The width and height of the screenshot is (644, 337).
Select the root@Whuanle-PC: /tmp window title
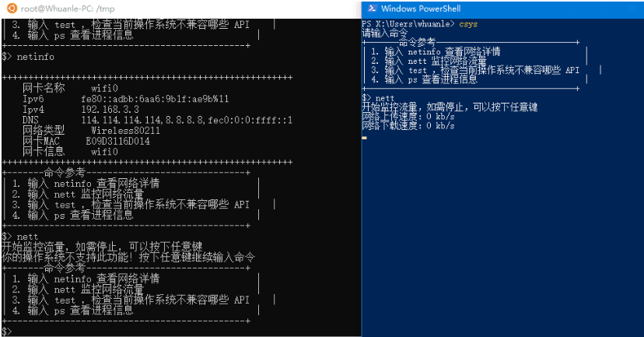point(68,9)
